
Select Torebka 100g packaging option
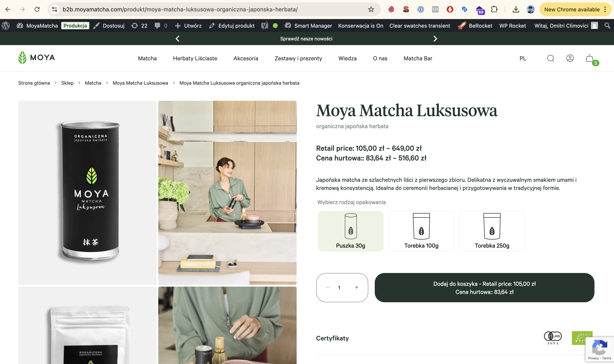(421, 231)
